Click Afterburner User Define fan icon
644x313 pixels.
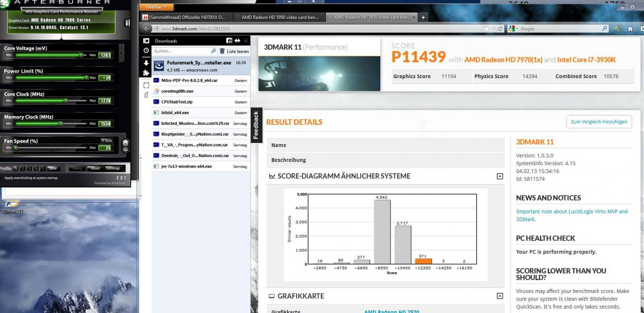[125, 145]
